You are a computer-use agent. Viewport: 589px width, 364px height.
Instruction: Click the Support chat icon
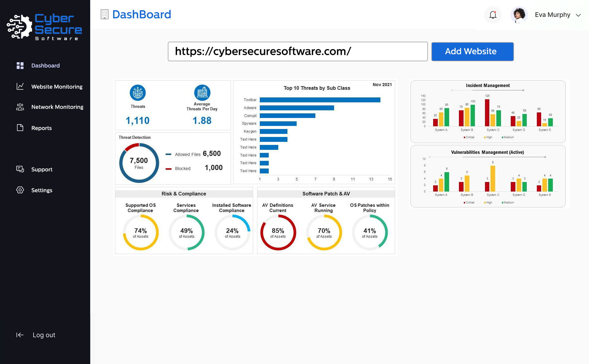pyautogui.click(x=20, y=169)
